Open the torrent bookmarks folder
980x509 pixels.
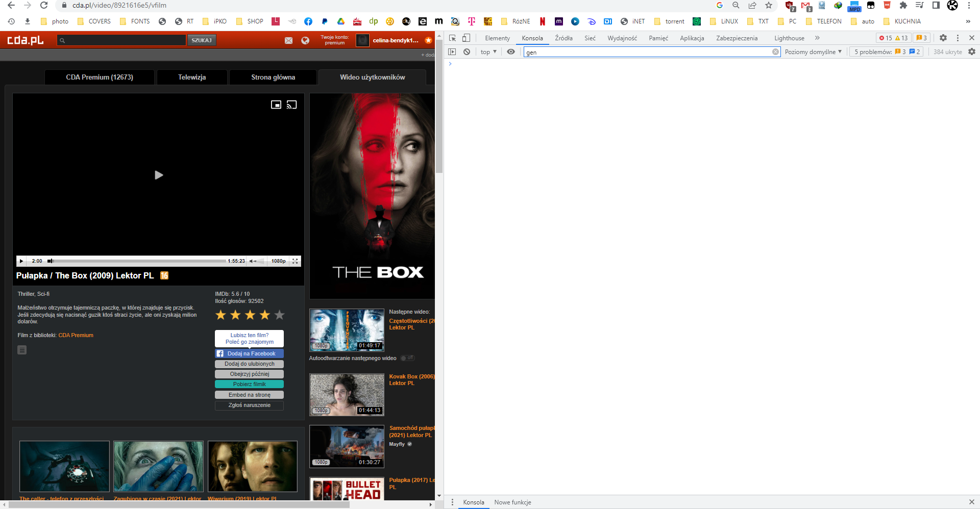[669, 21]
